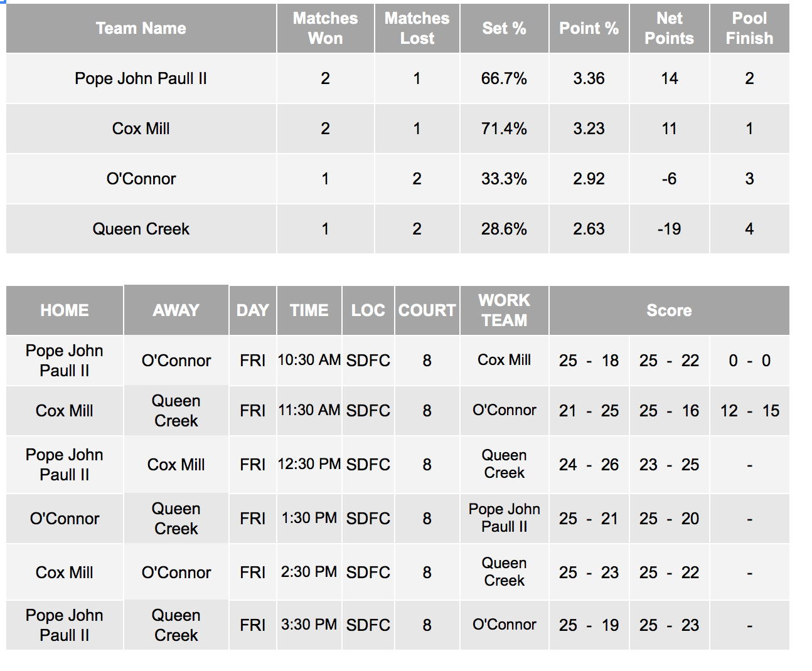Image resolution: width=812 pixels, height=671 pixels.
Task: Click Cox Mill's Set % value 71.4%
Action: [x=504, y=129]
